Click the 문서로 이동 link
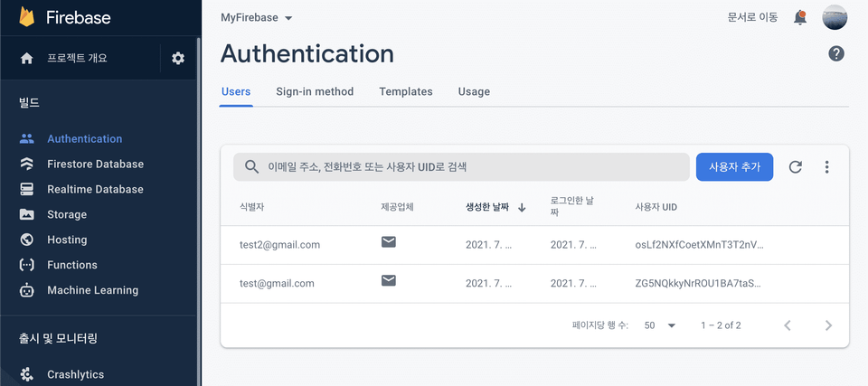Image resolution: width=868 pixels, height=386 pixels. click(x=752, y=17)
